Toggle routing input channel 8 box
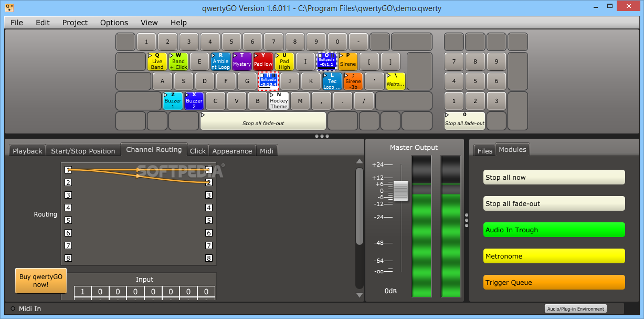 click(68, 258)
